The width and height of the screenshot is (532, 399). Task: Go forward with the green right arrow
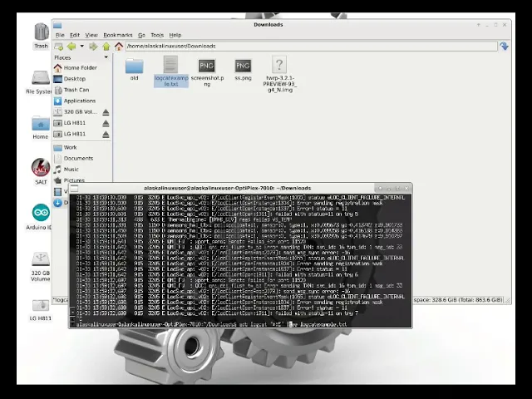pos(93,47)
